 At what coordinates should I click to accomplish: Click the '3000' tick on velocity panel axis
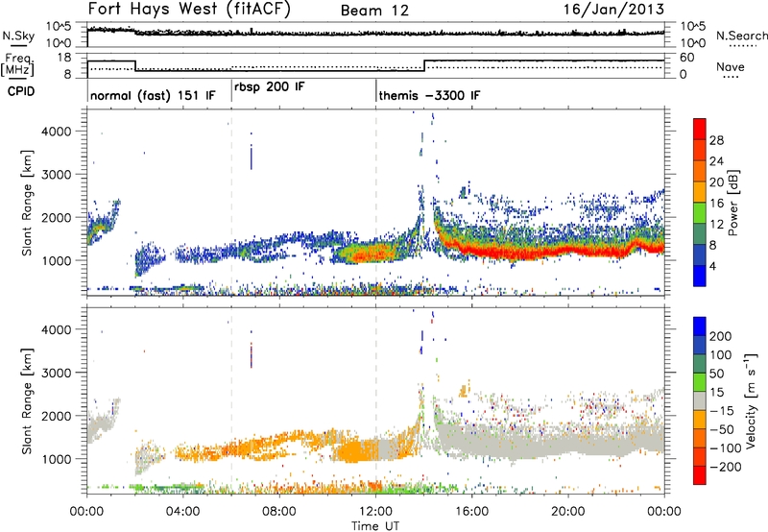[57, 373]
